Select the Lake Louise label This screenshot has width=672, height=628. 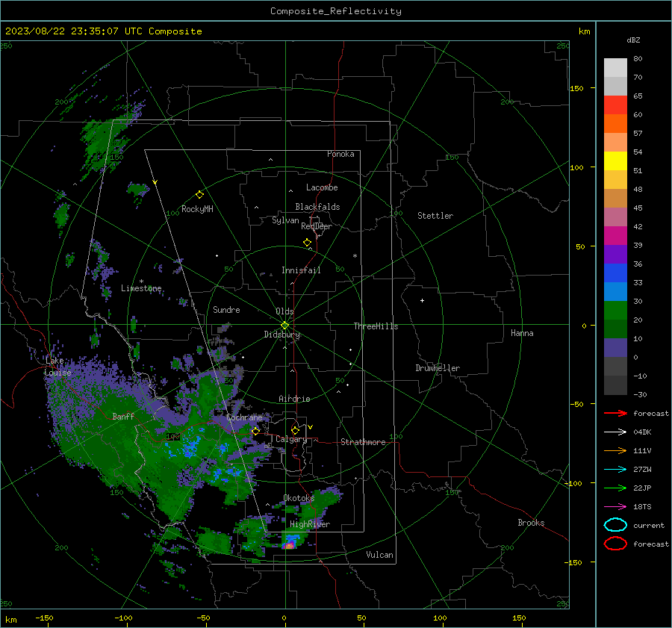pos(57,367)
